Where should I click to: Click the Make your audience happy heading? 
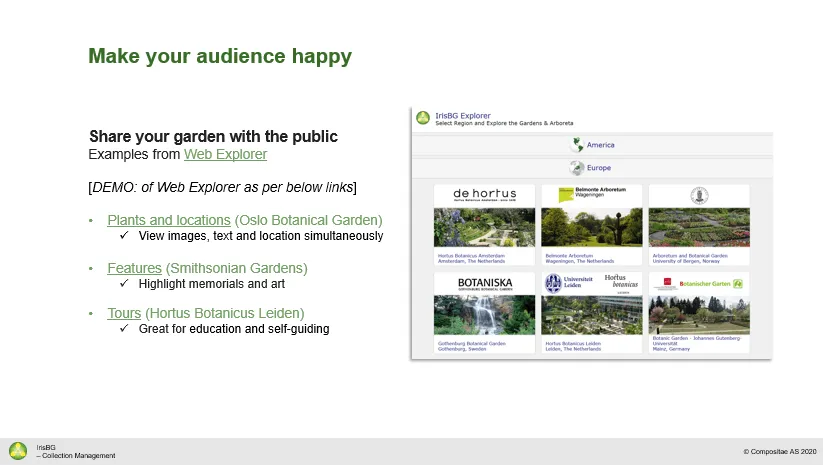[220, 56]
